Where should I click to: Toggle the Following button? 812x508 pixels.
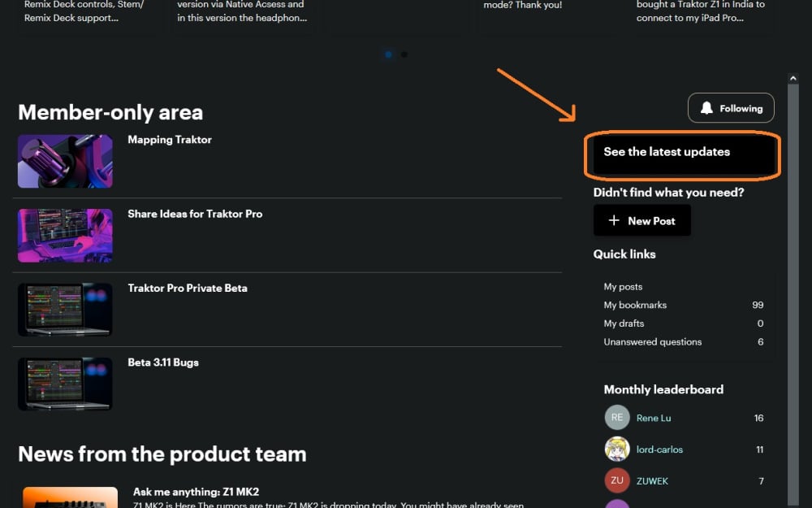[731, 108]
